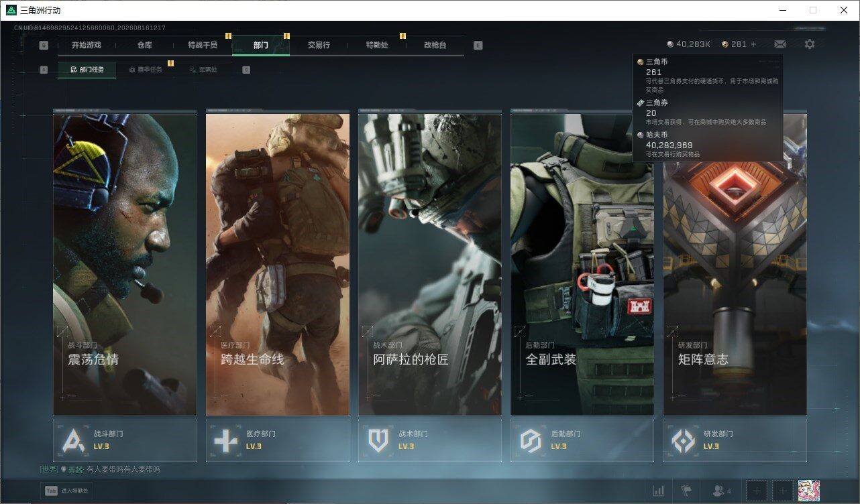This screenshot has width=860, height=504.
Task: Select the 部门任务 sub-tab
Action: [x=87, y=70]
